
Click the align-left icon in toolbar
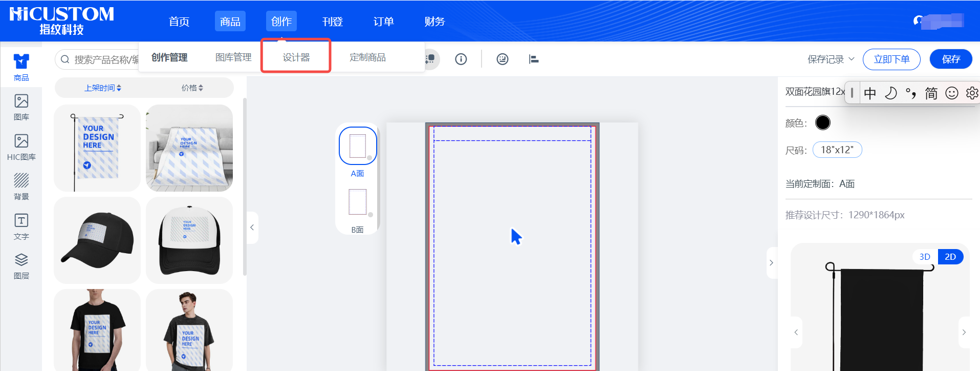click(x=534, y=59)
